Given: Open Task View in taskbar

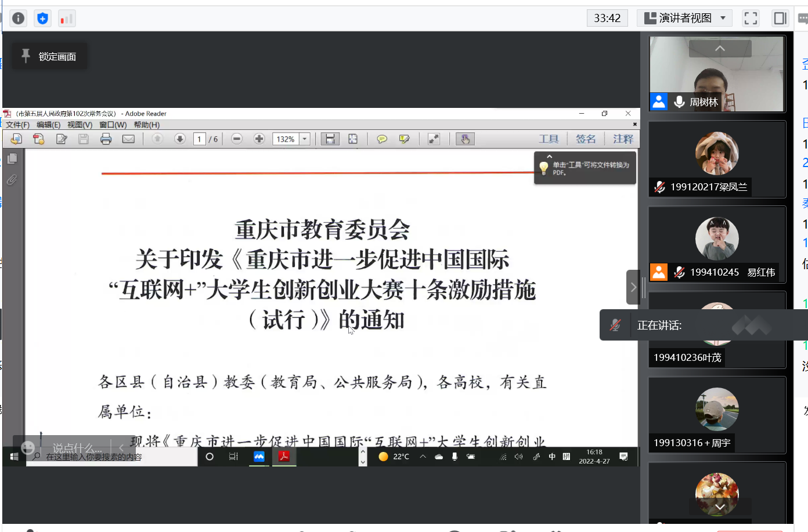Looking at the screenshot, I should 233,457.
